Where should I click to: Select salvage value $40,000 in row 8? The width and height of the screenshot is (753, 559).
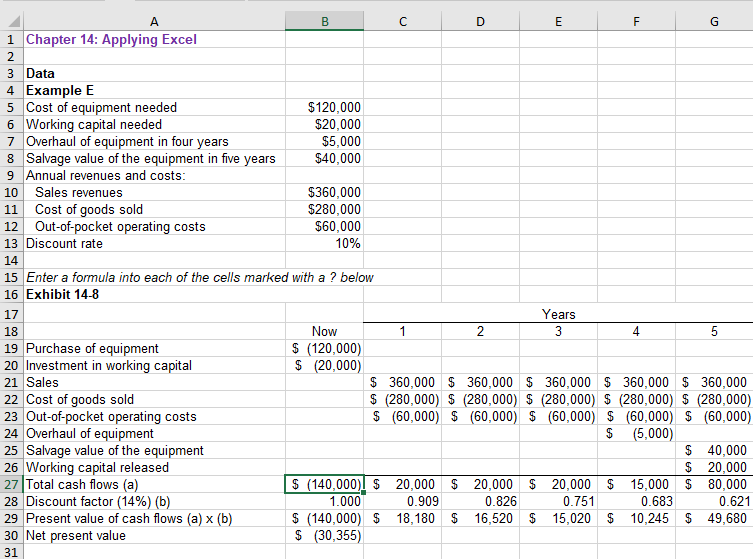point(325,158)
